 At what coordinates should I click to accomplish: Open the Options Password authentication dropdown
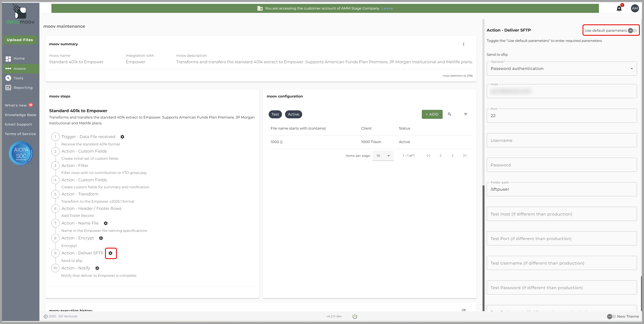[x=562, y=68]
